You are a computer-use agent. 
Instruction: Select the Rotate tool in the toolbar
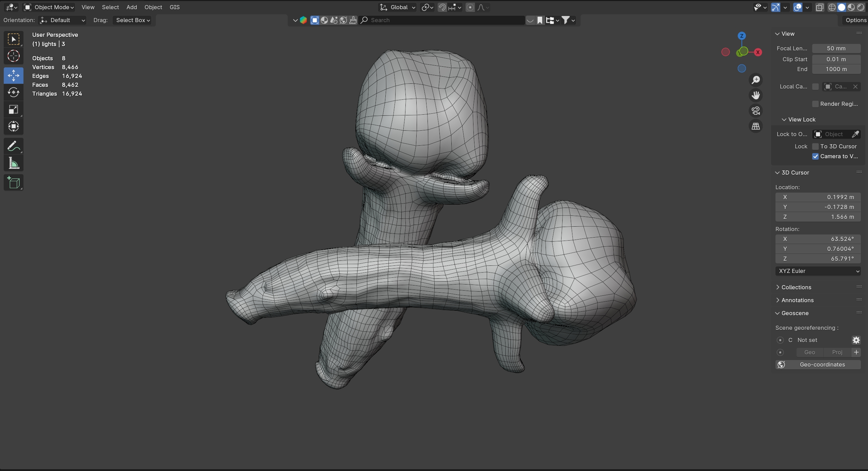13,92
